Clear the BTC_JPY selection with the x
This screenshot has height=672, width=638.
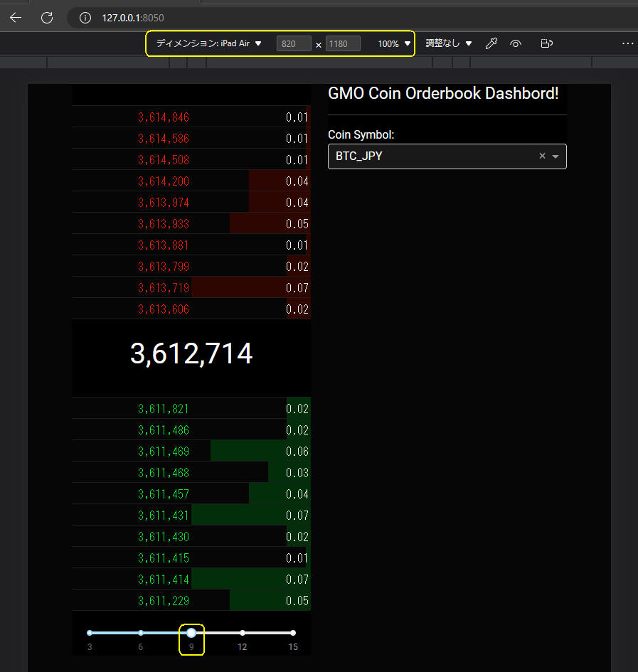(543, 156)
